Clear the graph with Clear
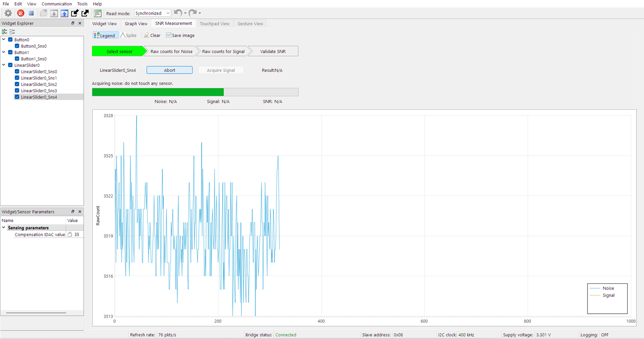 tap(152, 35)
